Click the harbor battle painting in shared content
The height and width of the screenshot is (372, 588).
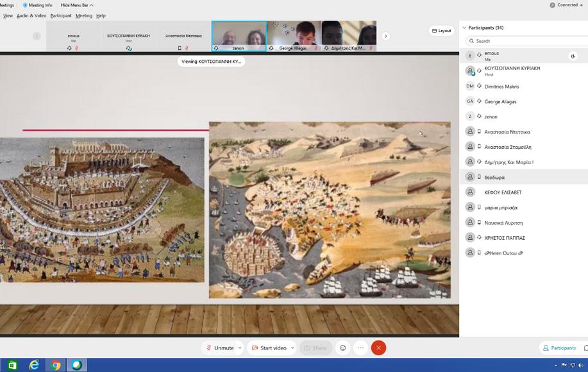click(x=330, y=210)
